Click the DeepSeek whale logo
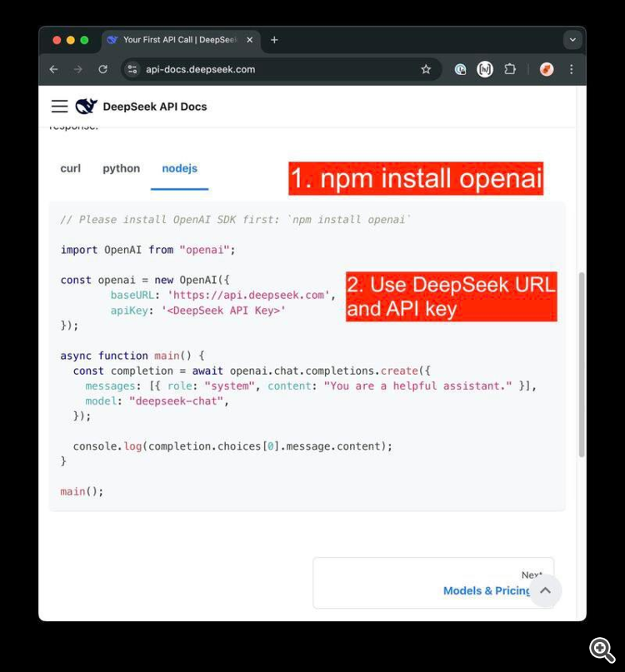 tap(86, 106)
